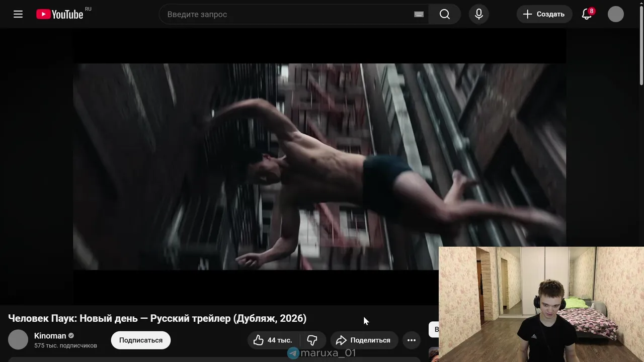Click the Поделиться share button
This screenshot has width=644, height=362.
(364, 340)
